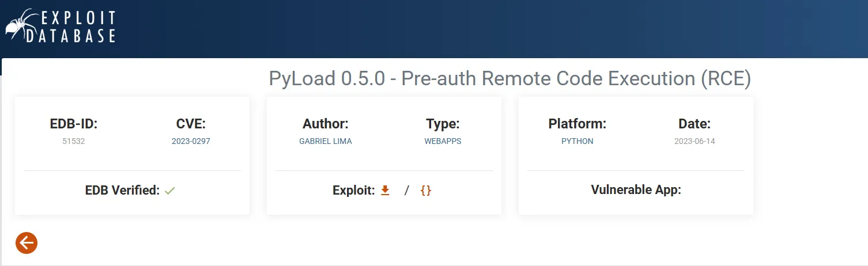Click the EDB-ID number 51532
The width and height of the screenshot is (868, 266).
[x=74, y=141]
